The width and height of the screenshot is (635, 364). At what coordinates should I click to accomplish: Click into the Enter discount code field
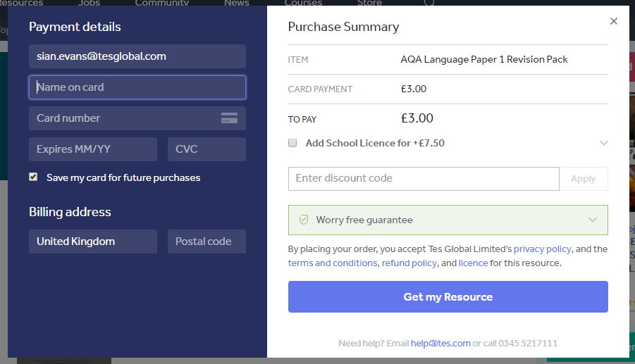pos(423,179)
